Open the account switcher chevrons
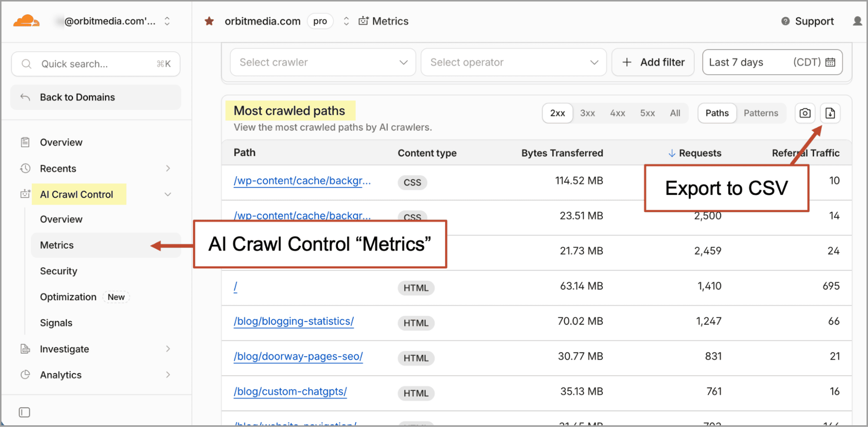Screen dimensions: 868x427 click(x=167, y=21)
